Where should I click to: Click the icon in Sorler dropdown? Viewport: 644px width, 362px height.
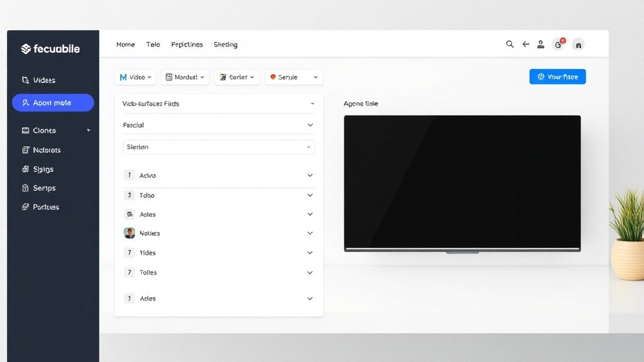(223, 77)
